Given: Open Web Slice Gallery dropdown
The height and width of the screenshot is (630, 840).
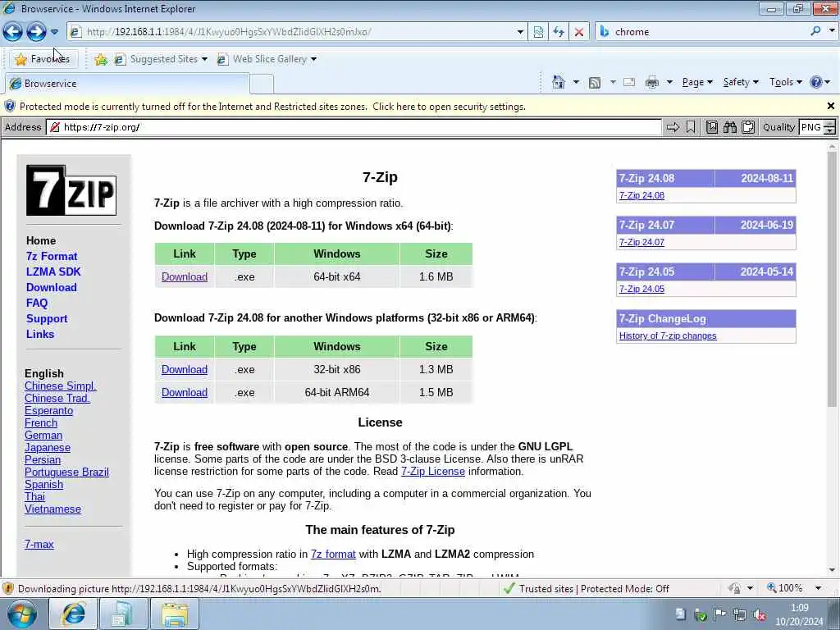Looking at the screenshot, I should (267, 59).
